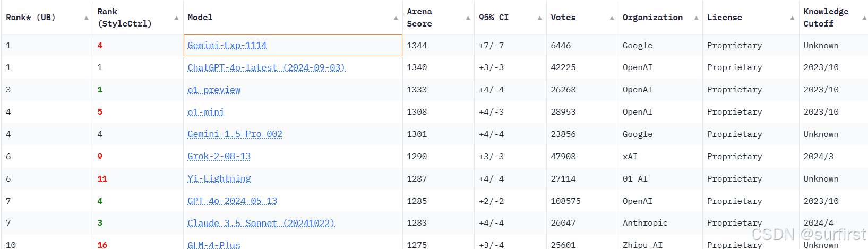Sort by Organization arrow icon

point(696,18)
